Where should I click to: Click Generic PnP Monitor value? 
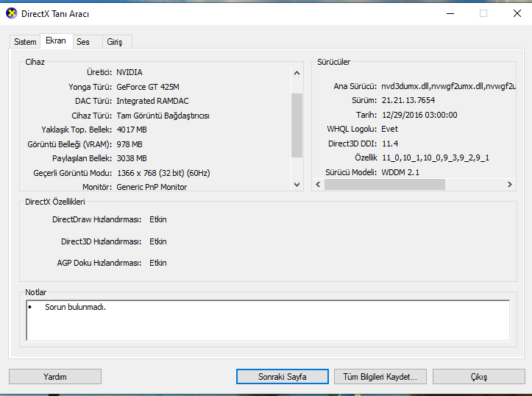(x=152, y=187)
